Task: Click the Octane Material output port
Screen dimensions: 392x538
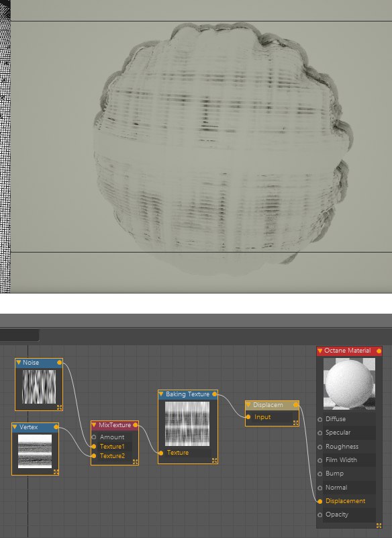Action: point(379,351)
